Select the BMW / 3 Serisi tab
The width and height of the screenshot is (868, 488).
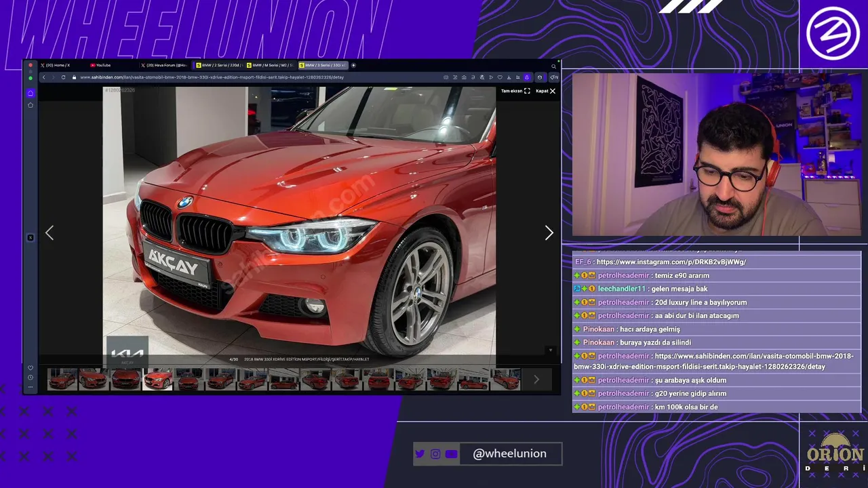[x=323, y=65]
